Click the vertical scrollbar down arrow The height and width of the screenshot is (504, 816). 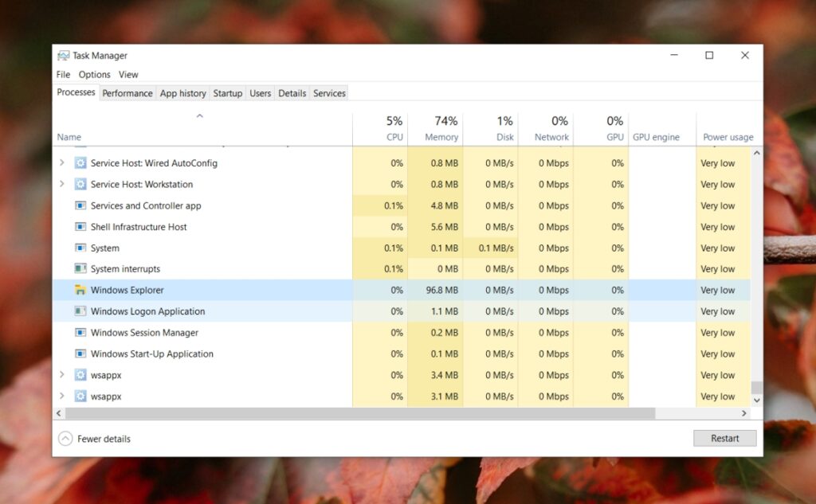(x=757, y=400)
